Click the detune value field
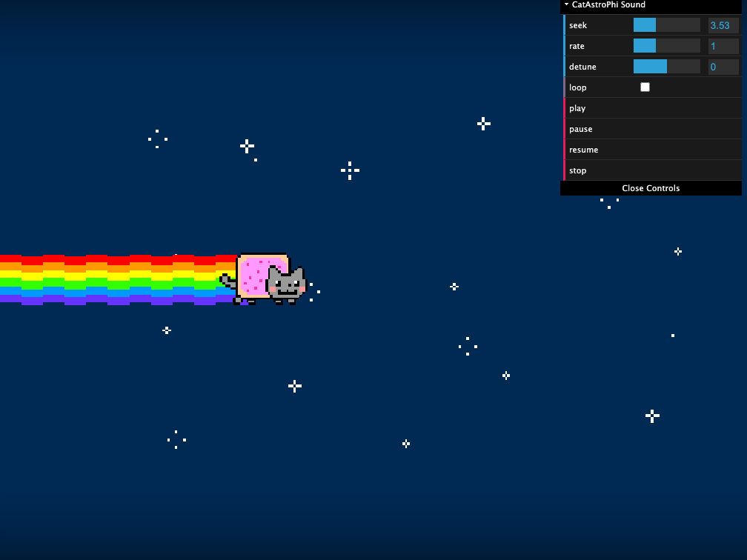 (723, 67)
